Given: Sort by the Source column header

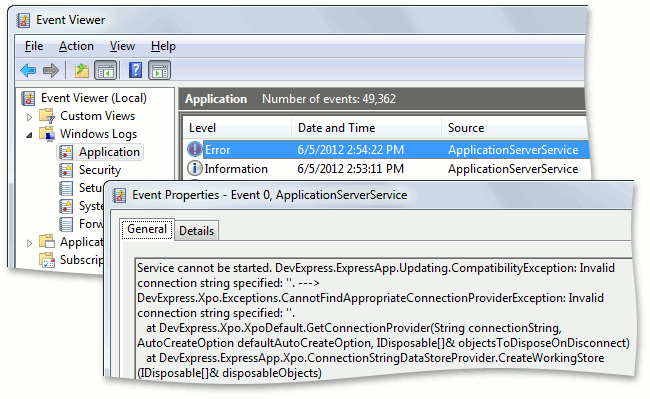Looking at the screenshot, I should click(x=514, y=128).
